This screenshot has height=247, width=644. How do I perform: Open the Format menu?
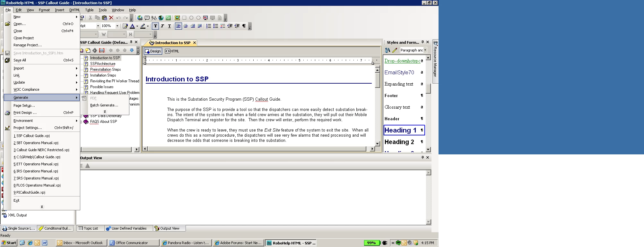[x=44, y=10]
